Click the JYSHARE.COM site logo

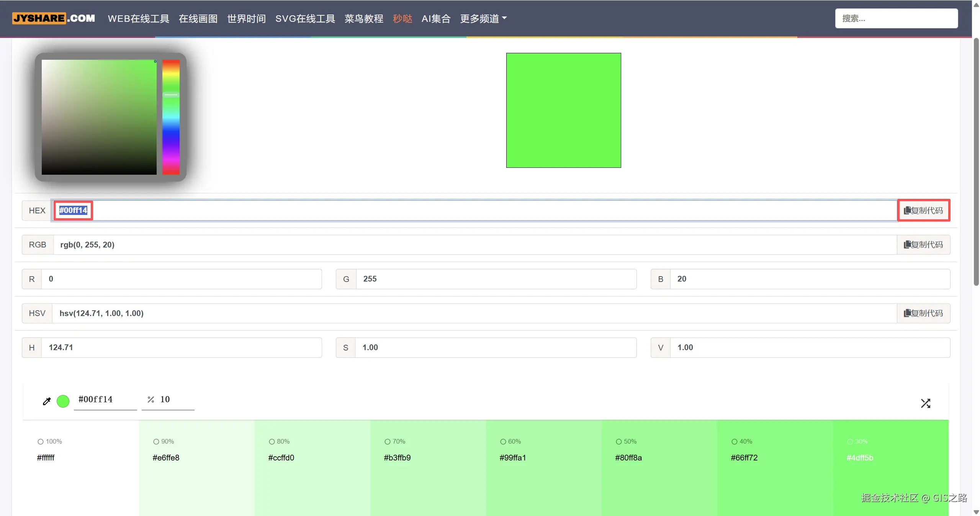tap(54, 18)
